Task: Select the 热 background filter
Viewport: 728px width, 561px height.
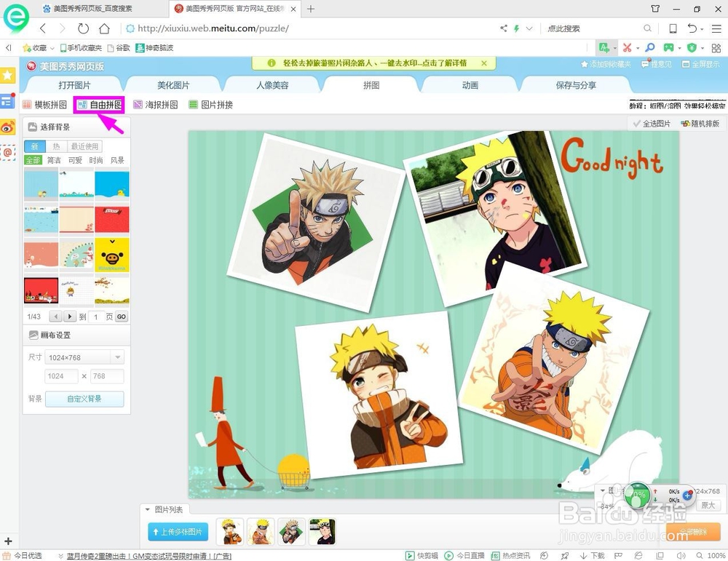Action: [x=56, y=146]
